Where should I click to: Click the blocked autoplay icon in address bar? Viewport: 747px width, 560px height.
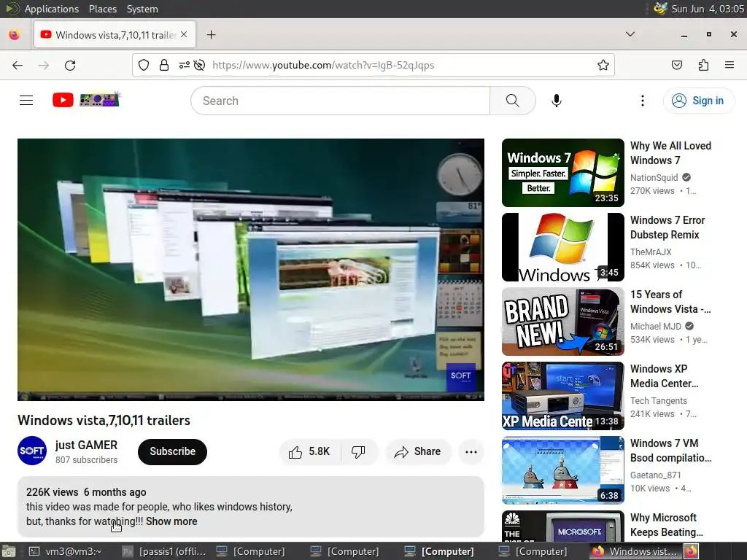coord(200,65)
